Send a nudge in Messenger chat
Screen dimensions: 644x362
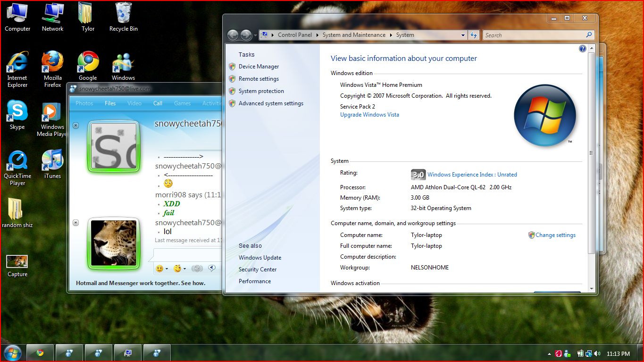(197, 269)
